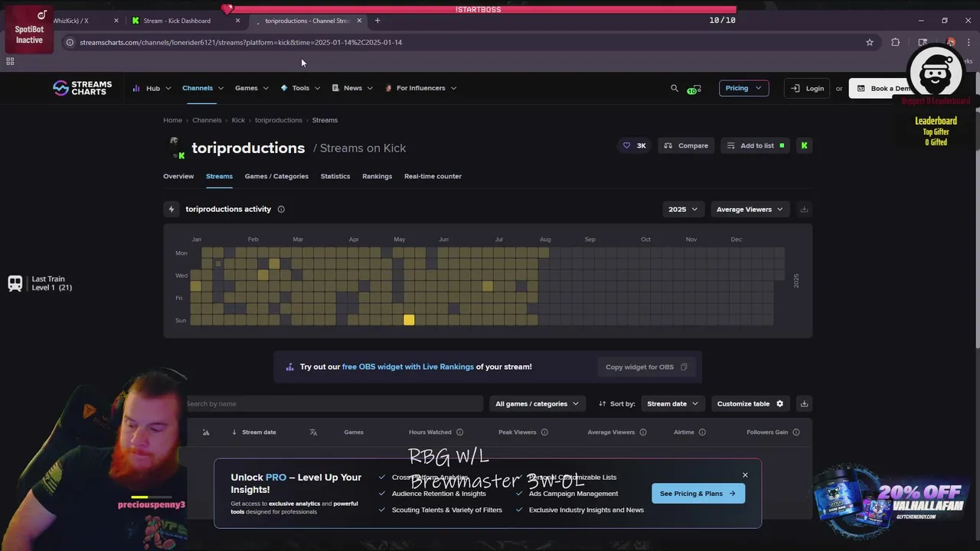Image resolution: width=980 pixels, height=551 pixels.
Task: Switch to Games / Categories tab
Action: click(x=276, y=176)
